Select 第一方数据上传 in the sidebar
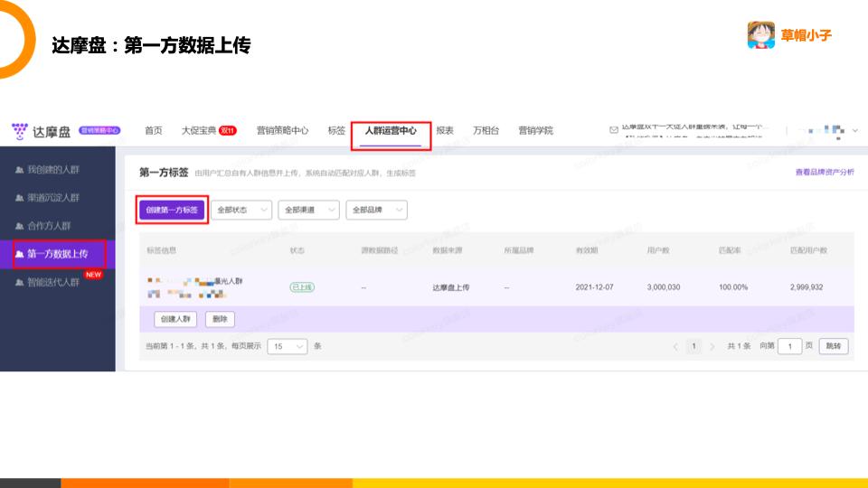Screen dimensions: 868x488 [x=58, y=254]
